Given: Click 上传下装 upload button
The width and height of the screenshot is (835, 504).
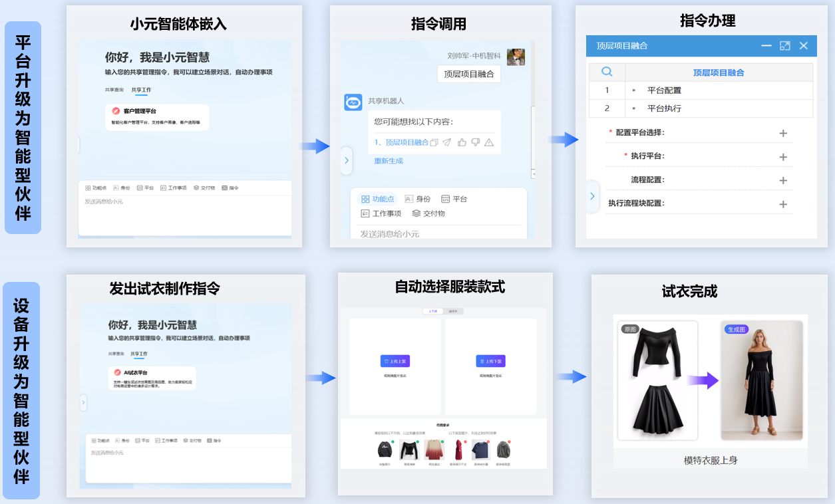Looking at the screenshot, I should click(x=490, y=361).
